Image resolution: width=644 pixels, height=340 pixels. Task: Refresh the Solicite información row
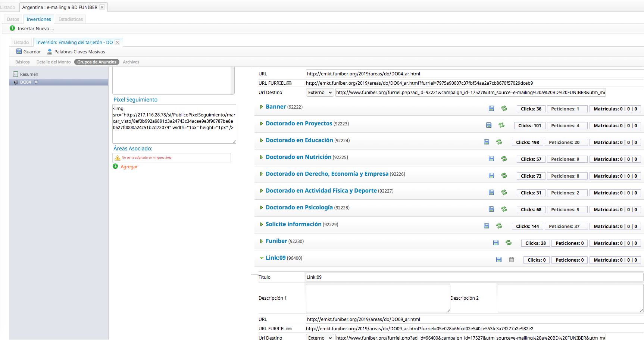(x=499, y=226)
